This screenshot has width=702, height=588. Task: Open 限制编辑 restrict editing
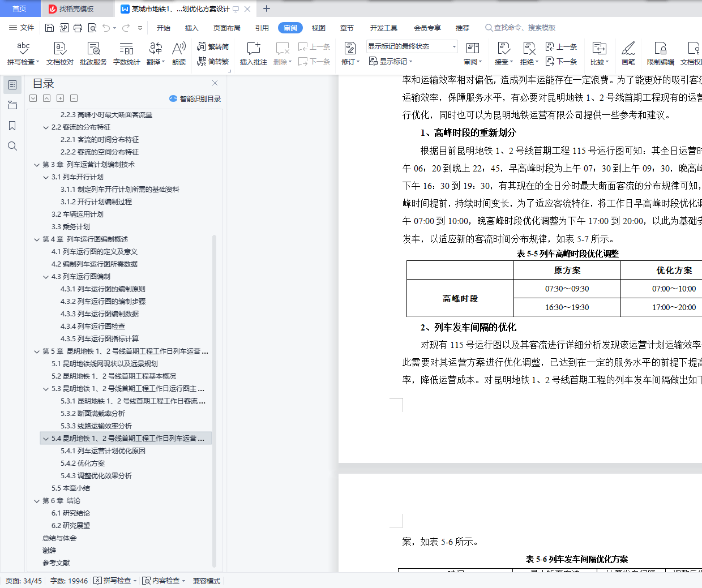661,54
